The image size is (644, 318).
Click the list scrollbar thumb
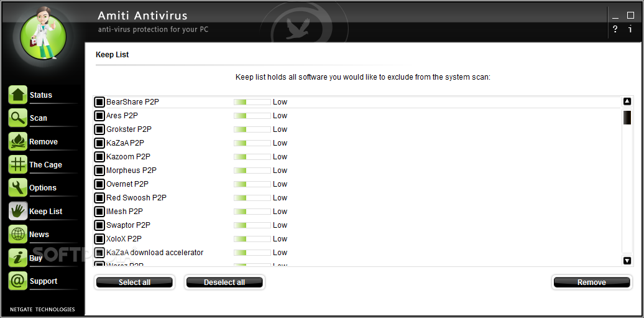627,117
